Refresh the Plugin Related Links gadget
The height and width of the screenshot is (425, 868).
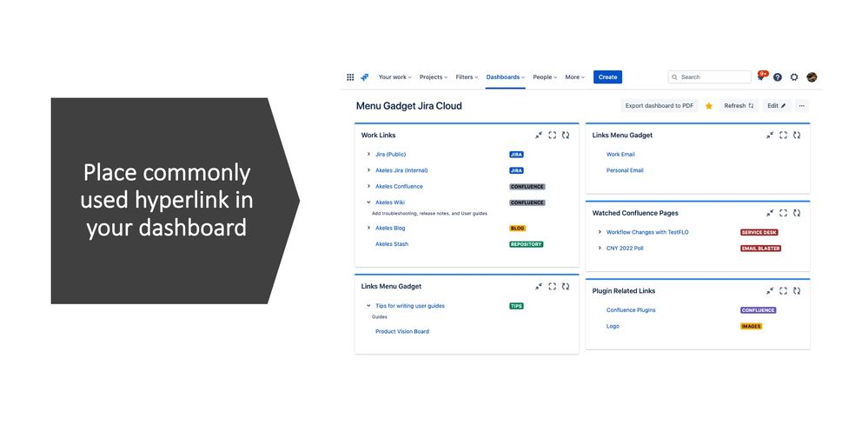[x=796, y=291]
